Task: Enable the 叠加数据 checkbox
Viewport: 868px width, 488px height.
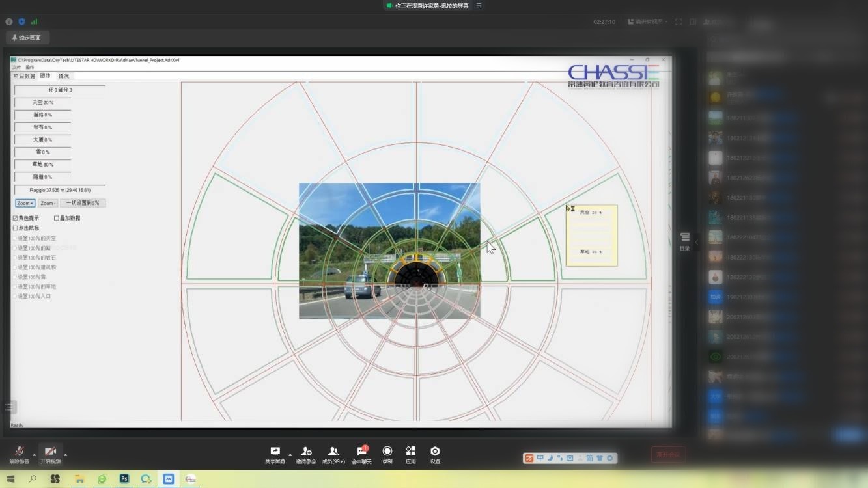Action: (57, 218)
